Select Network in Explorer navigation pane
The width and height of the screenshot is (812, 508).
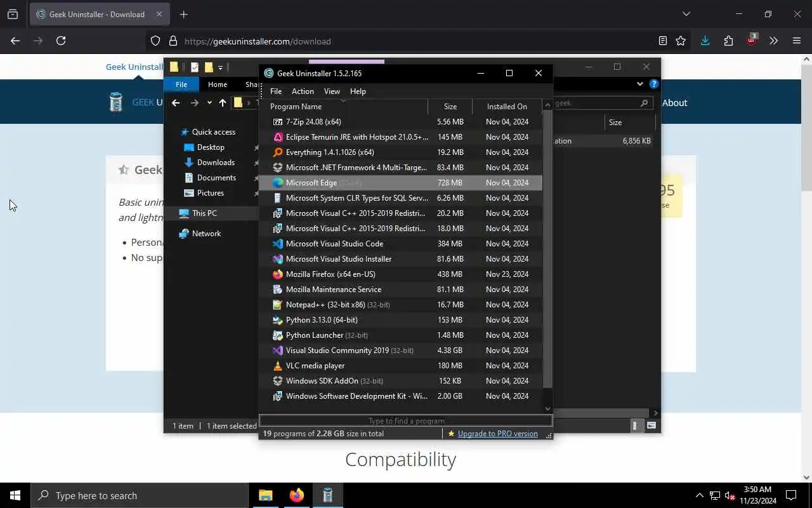[206, 233]
